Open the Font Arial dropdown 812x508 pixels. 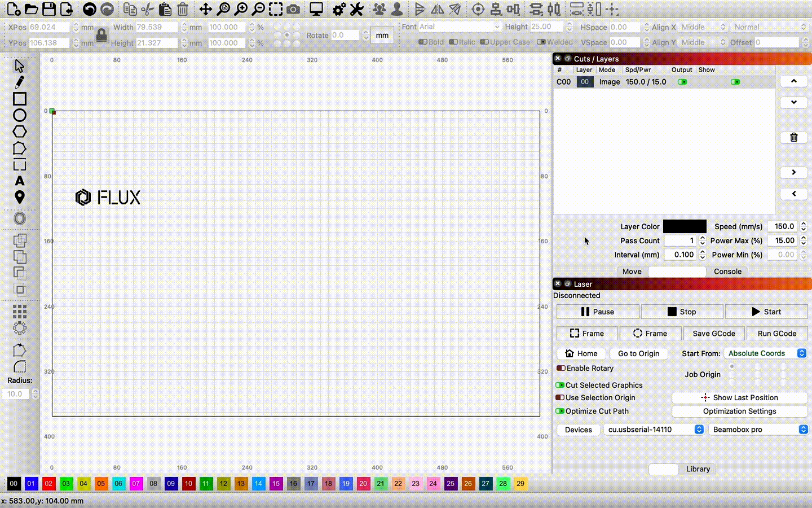[460, 27]
